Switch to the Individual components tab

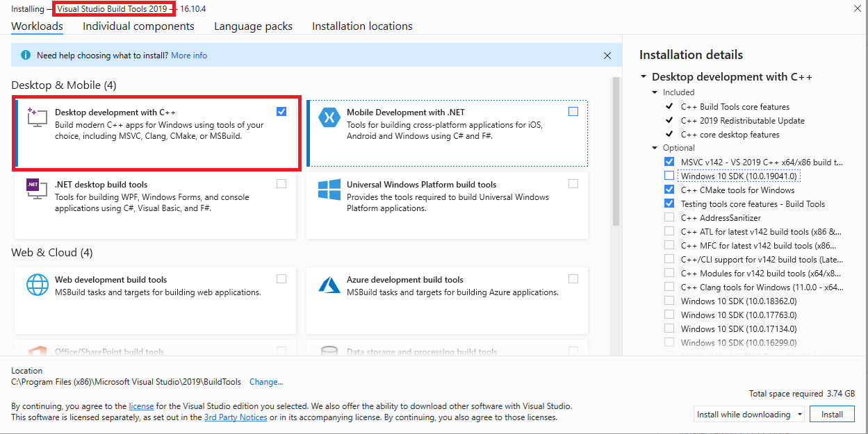click(x=138, y=26)
